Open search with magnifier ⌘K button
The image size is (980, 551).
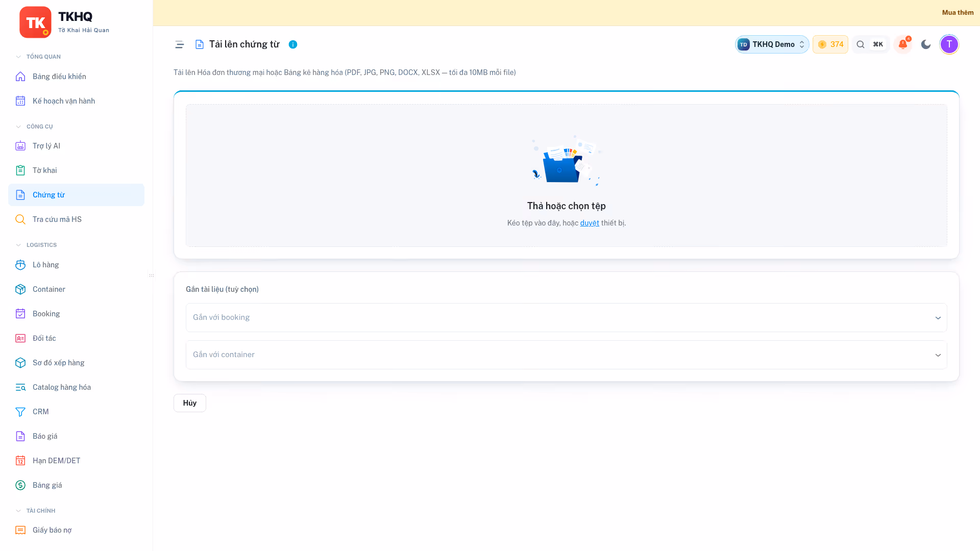pyautogui.click(x=871, y=44)
